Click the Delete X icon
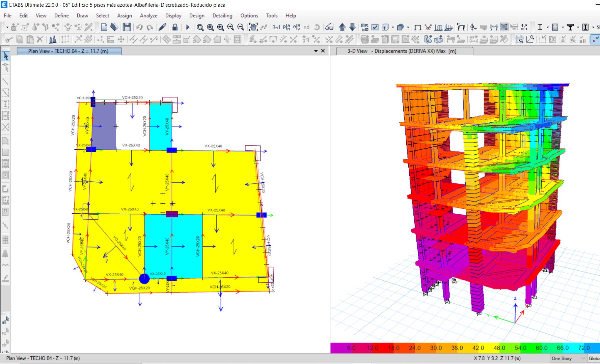Screen dimensions: 600x364 (40, 39)
